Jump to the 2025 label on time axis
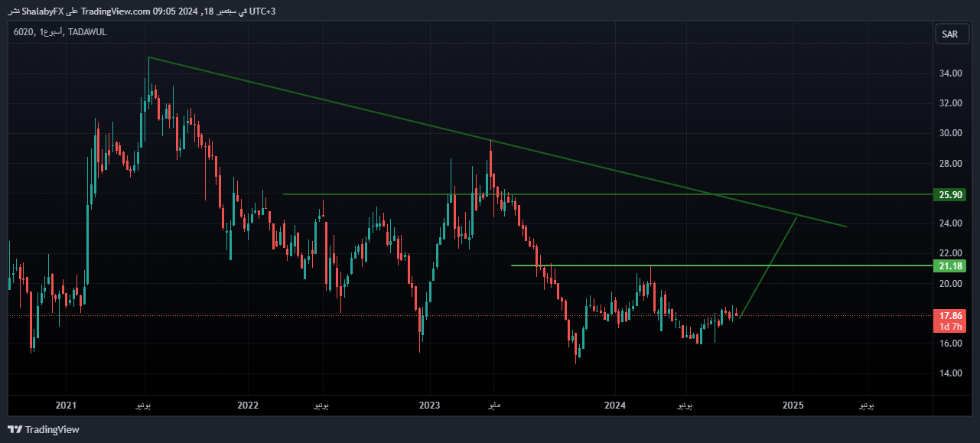This screenshot has height=443, width=980. [x=793, y=405]
